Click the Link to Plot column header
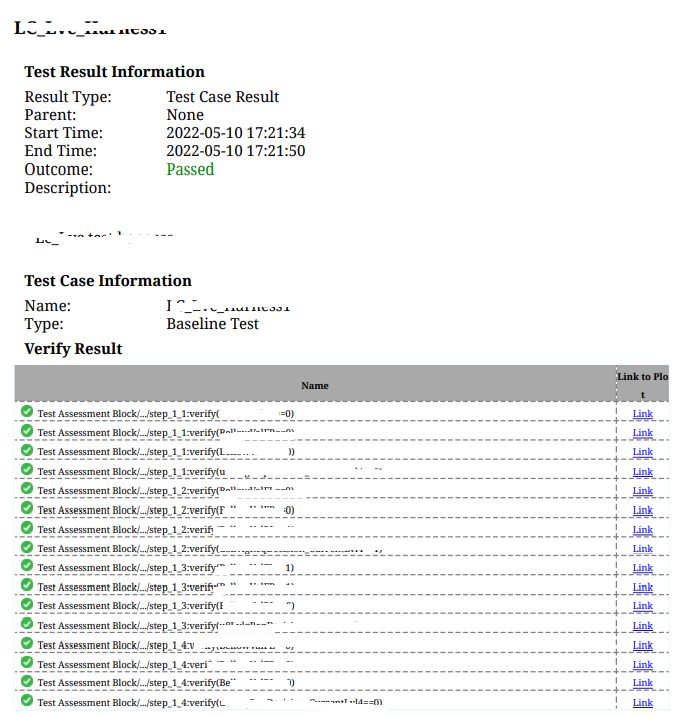The height and width of the screenshot is (717, 673). click(642, 385)
